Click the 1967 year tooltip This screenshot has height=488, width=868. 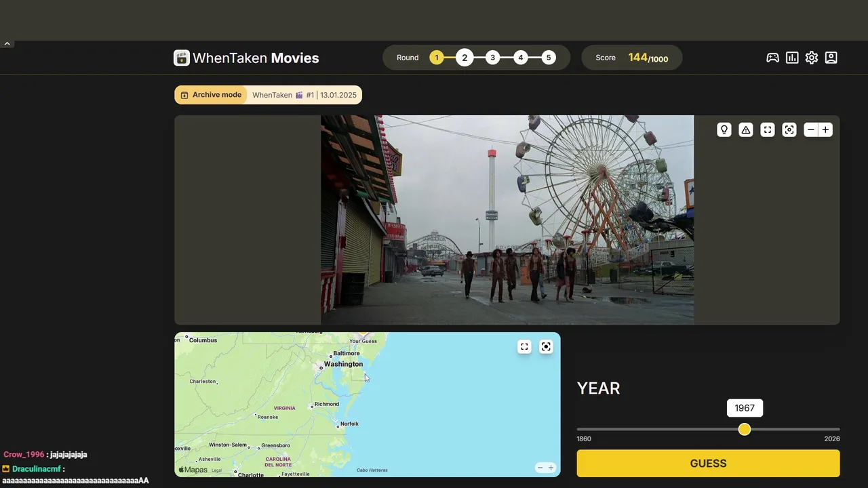(x=745, y=408)
